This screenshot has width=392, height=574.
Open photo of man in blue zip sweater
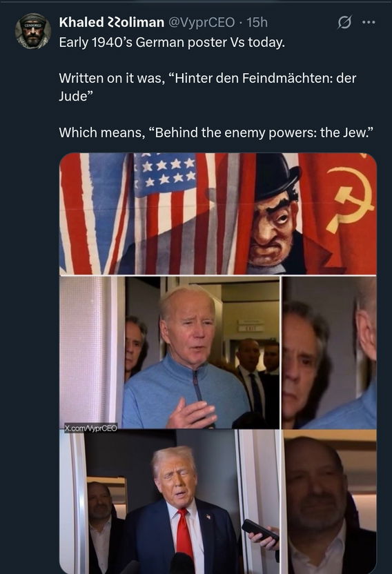tap(170, 353)
